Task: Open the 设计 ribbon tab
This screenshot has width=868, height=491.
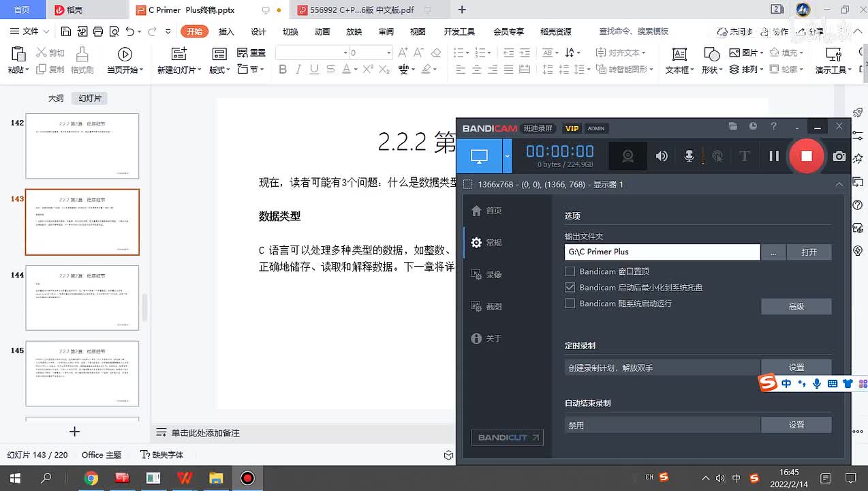Action: [x=258, y=31]
